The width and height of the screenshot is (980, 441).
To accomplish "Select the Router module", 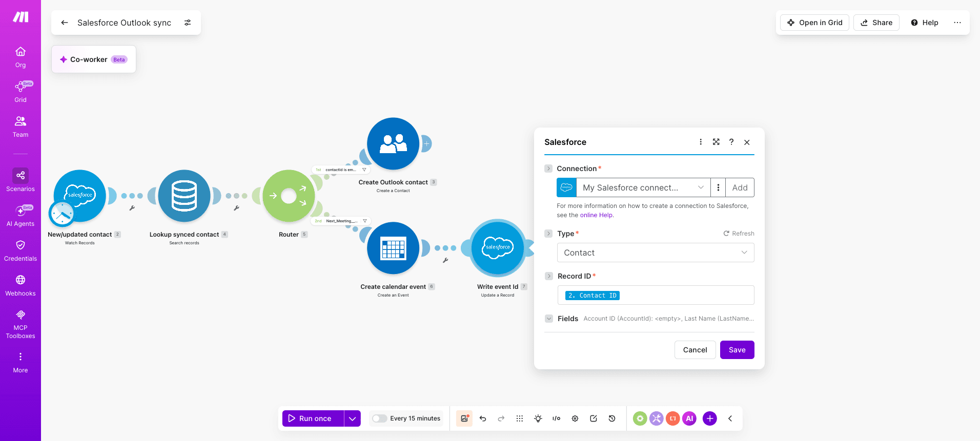I will pos(289,196).
